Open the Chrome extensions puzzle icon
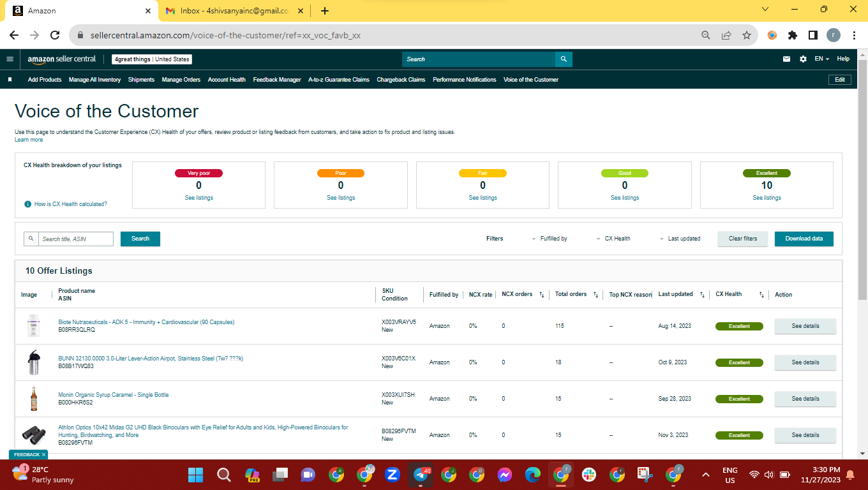This screenshot has width=868, height=490. (793, 36)
